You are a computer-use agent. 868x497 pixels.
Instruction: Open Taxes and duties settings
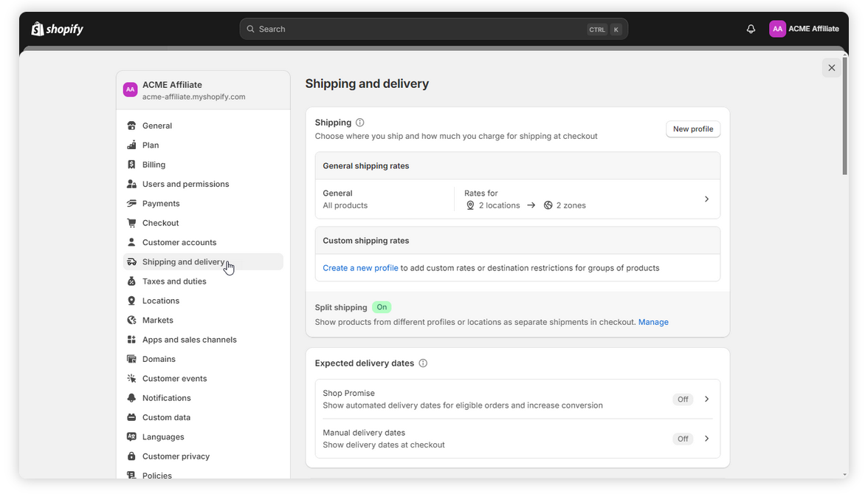coord(174,281)
